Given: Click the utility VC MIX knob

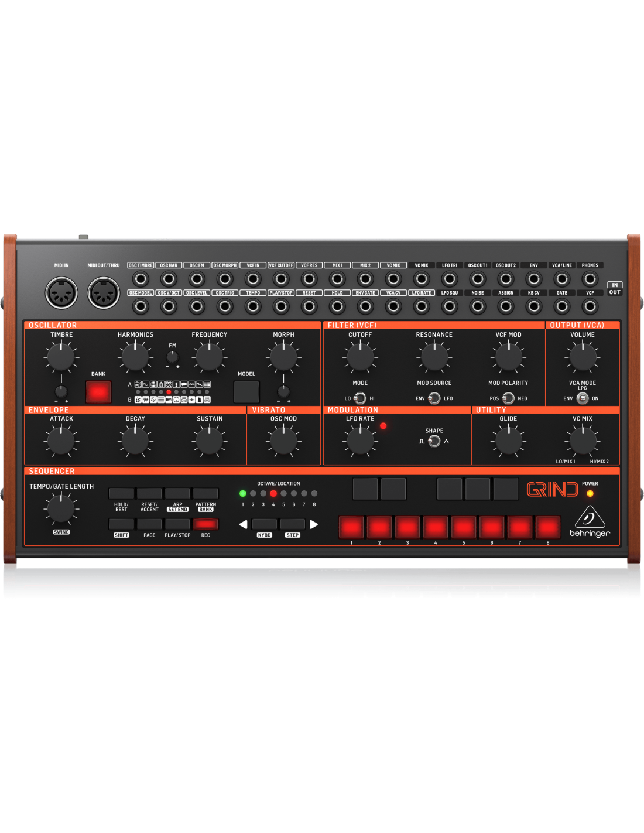Looking at the screenshot, I should tap(583, 441).
